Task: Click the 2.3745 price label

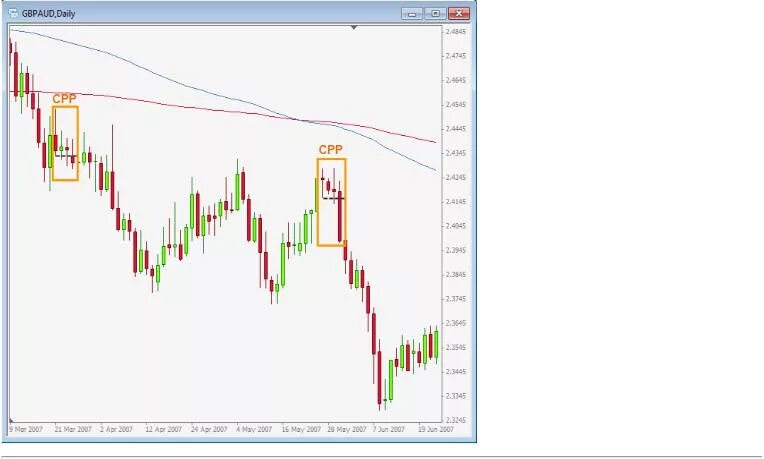Action: 456,299
